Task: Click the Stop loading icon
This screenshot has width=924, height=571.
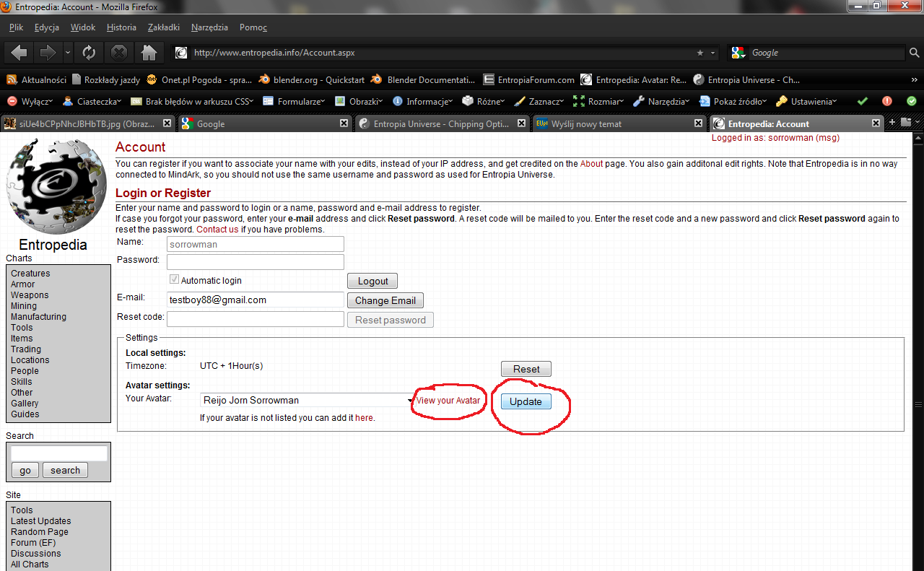Action: [119, 53]
